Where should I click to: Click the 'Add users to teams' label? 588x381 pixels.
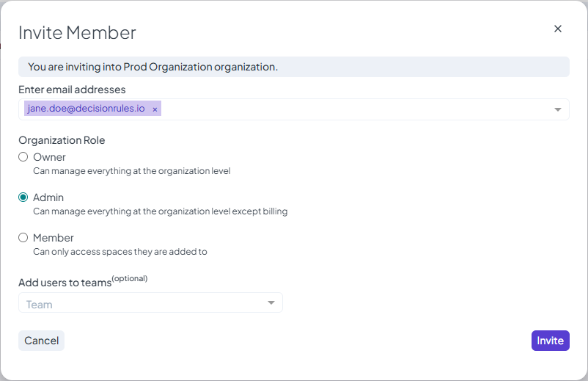(65, 282)
